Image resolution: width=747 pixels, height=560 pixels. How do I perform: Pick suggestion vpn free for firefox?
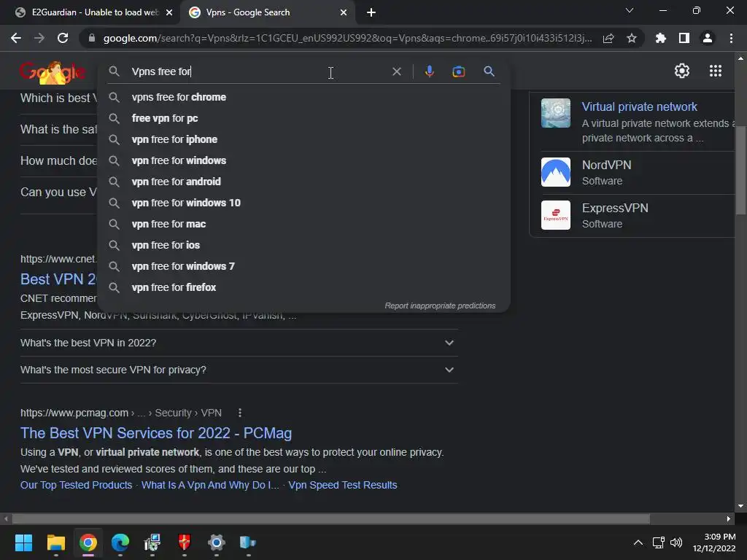click(x=303, y=287)
